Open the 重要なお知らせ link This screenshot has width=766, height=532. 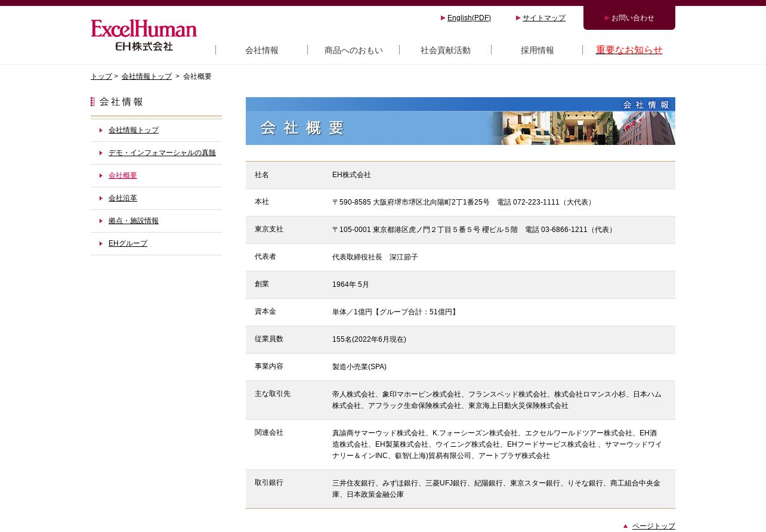(x=629, y=50)
